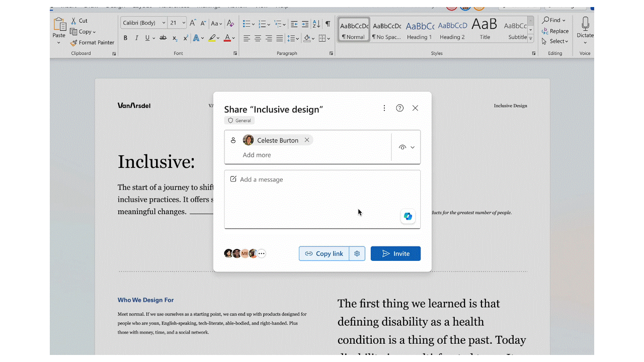Click the Copy link button
Viewport: 644px width, 362px height.
point(325,254)
